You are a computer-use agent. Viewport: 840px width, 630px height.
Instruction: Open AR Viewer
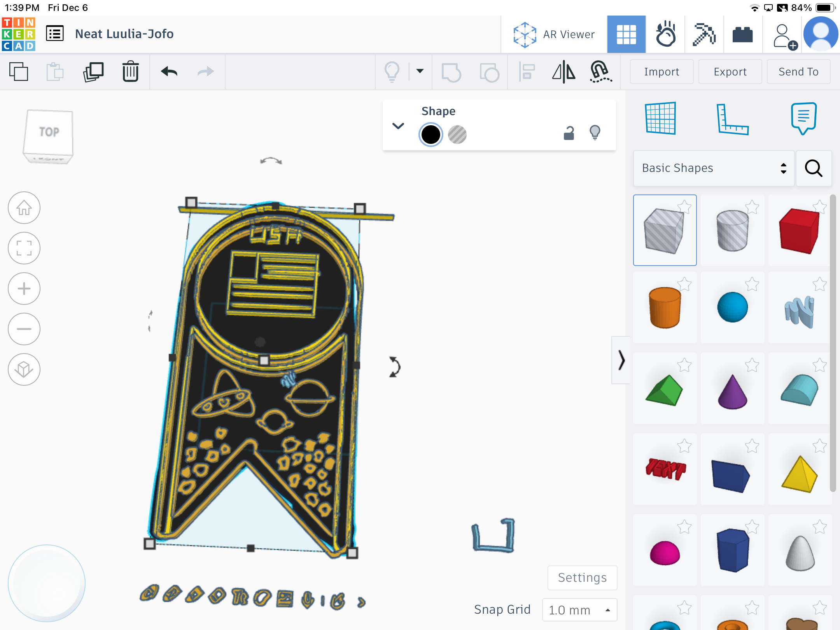[554, 34]
